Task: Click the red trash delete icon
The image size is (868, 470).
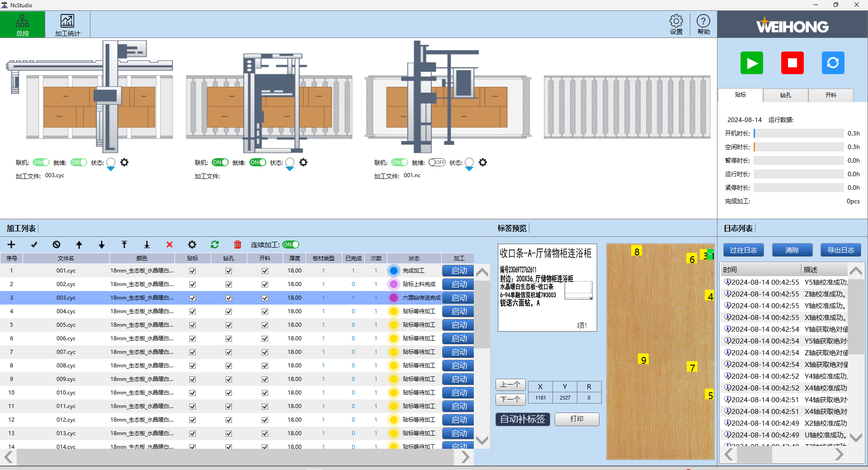Action: 237,244
